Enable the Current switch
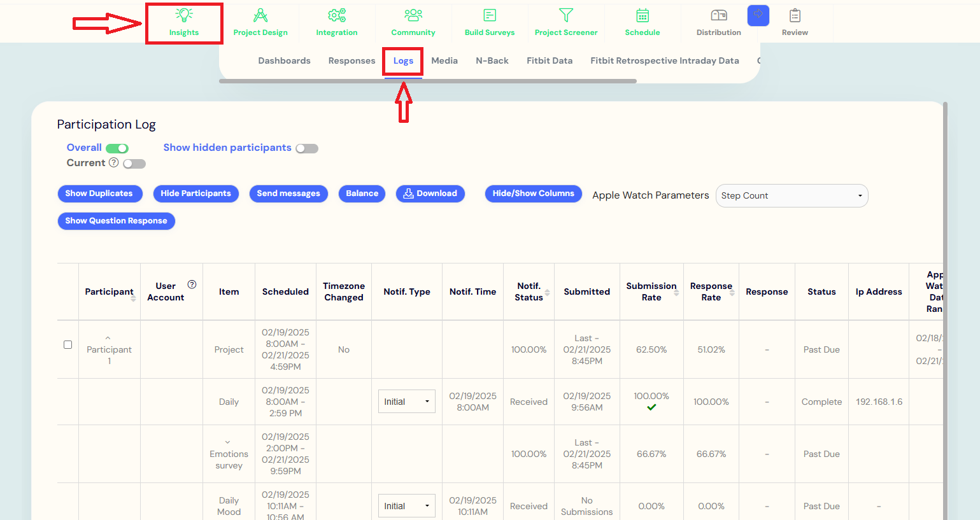The height and width of the screenshot is (520, 980). 134,164
